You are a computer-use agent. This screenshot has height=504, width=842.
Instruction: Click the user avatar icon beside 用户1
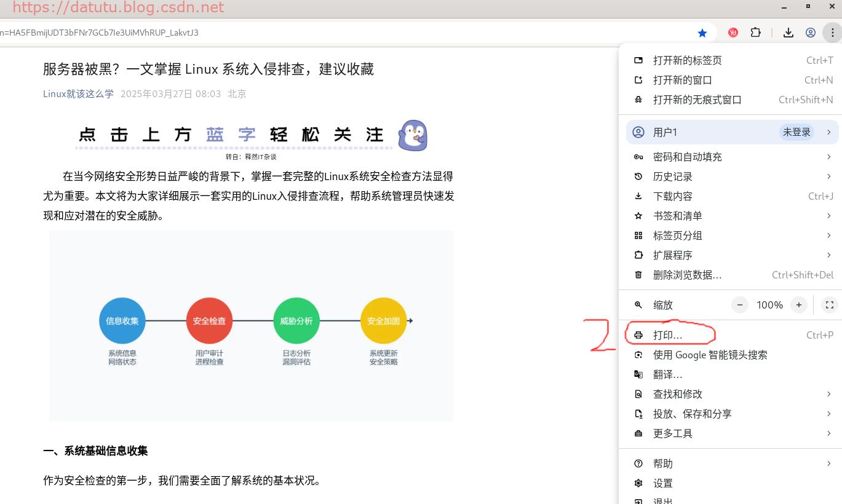coord(638,132)
